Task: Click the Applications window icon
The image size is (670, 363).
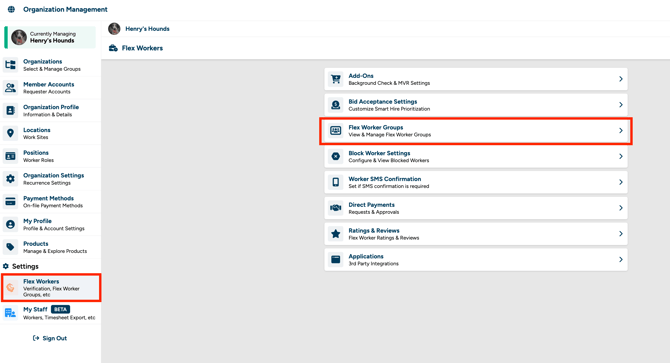Action: [336, 260]
